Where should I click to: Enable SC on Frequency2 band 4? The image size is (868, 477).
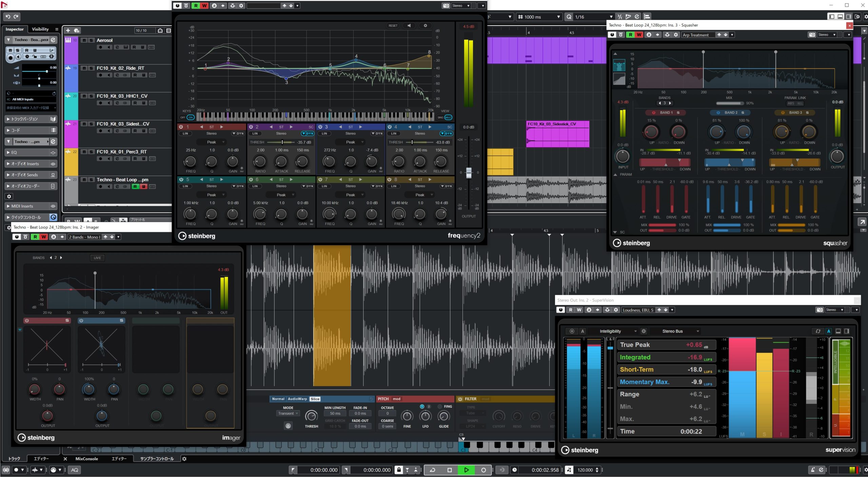pos(450,127)
